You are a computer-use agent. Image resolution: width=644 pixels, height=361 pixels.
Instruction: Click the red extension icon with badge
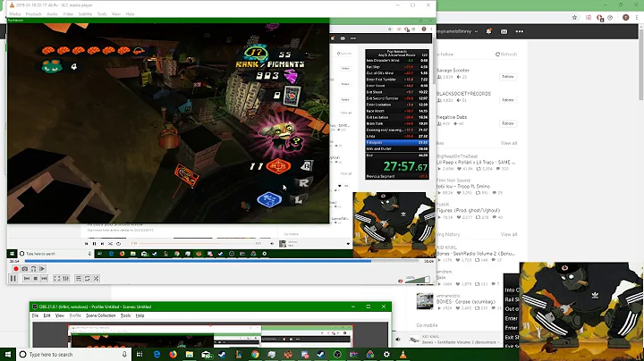pos(599,18)
